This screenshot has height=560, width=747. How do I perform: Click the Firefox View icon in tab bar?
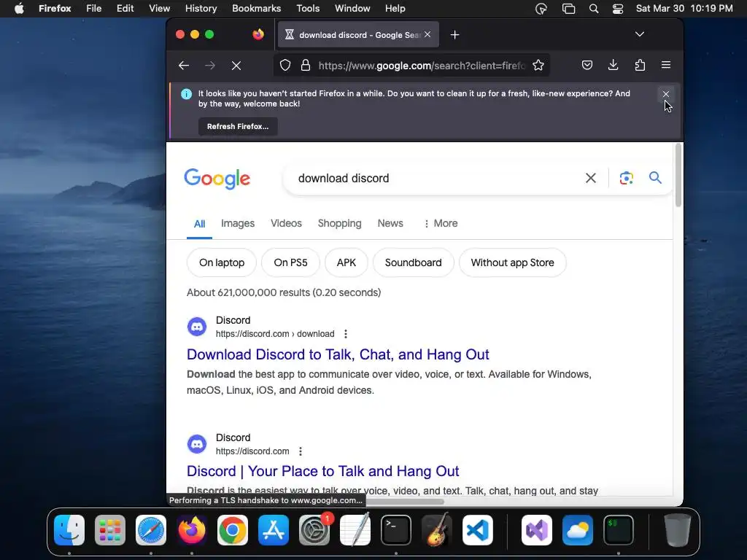(258, 34)
